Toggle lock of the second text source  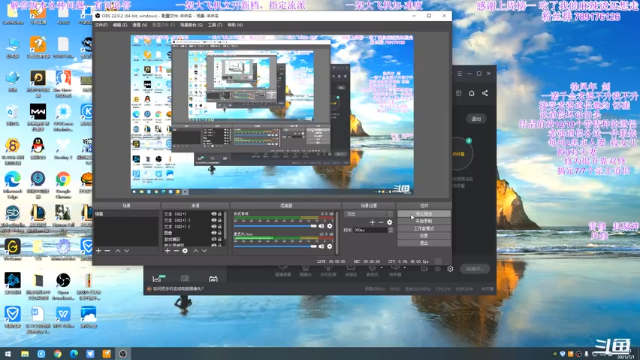(220, 220)
